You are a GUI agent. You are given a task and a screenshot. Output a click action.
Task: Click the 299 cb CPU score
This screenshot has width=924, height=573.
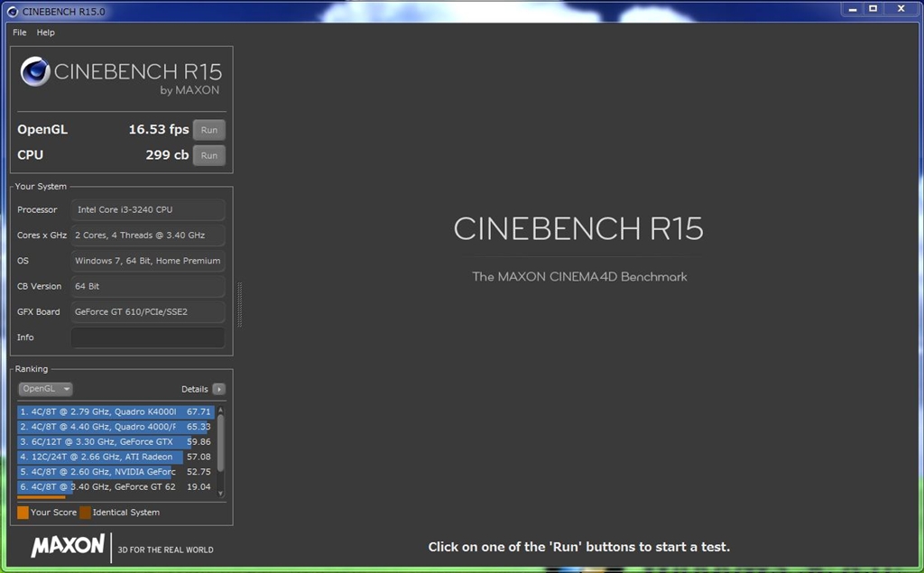(167, 155)
